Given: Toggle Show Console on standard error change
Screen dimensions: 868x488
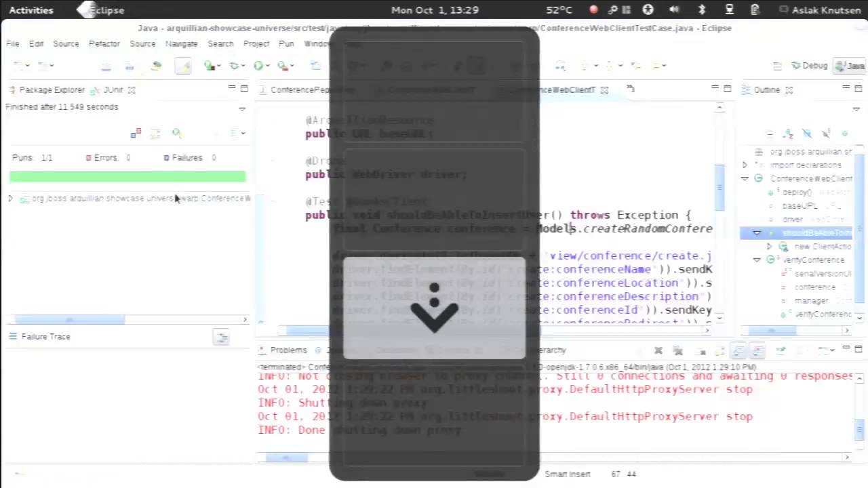Looking at the screenshot, I should point(757,350).
